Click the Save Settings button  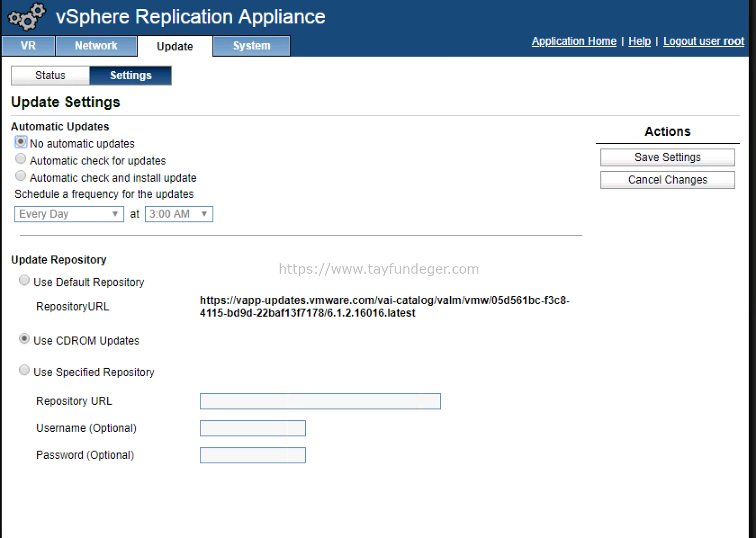tap(667, 157)
